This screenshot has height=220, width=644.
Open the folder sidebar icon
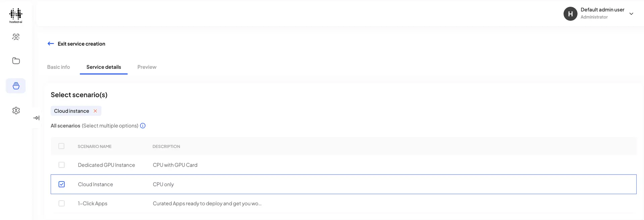tap(16, 61)
